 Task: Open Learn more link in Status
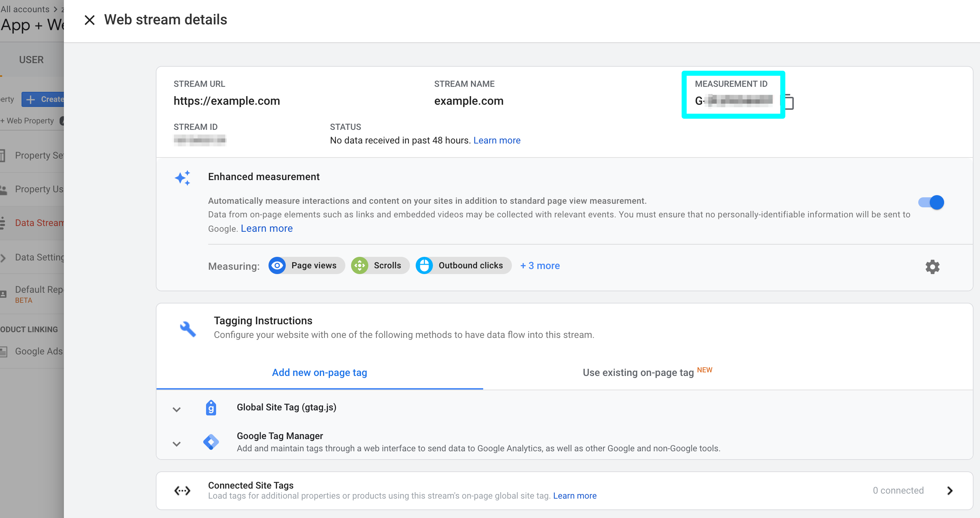(x=497, y=140)
